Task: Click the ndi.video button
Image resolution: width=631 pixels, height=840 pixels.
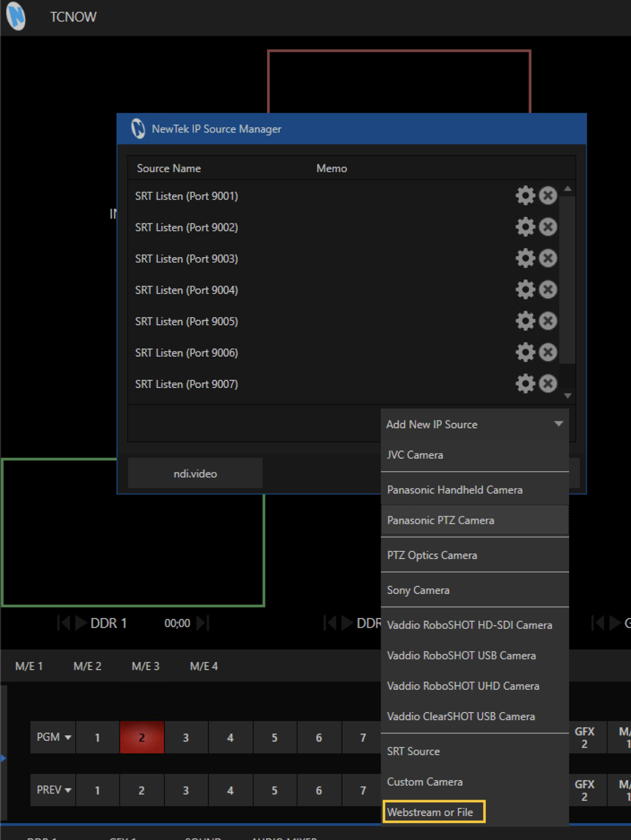Action: (x=195, y=473)
